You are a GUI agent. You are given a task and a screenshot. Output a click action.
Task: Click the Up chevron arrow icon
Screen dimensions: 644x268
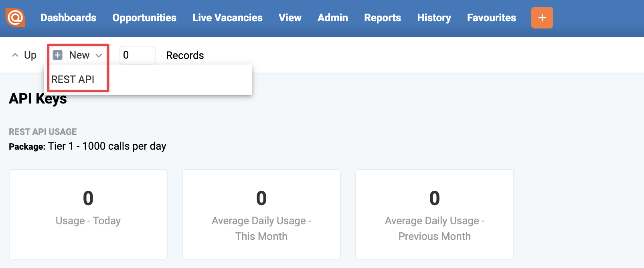coord(15,55)
